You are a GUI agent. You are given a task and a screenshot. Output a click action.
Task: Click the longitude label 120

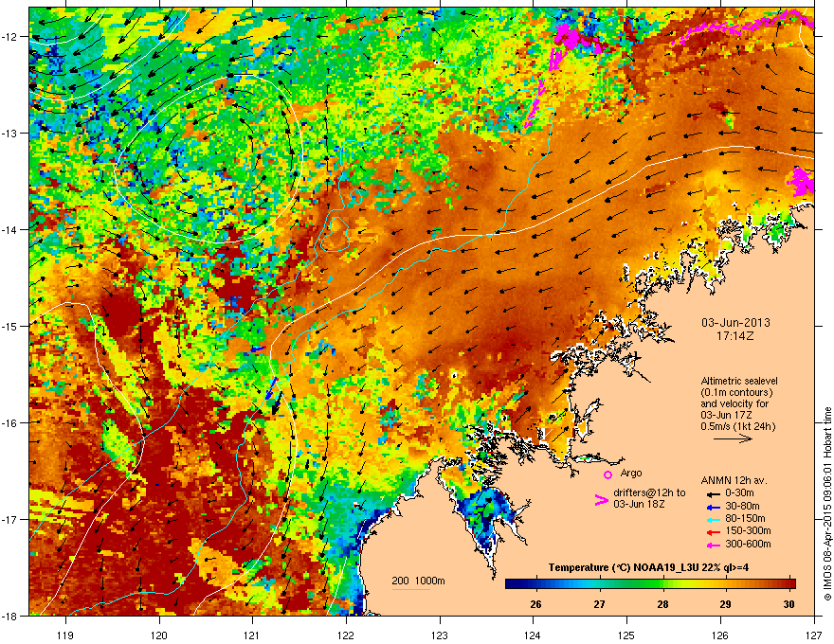[x=159, y=635]
